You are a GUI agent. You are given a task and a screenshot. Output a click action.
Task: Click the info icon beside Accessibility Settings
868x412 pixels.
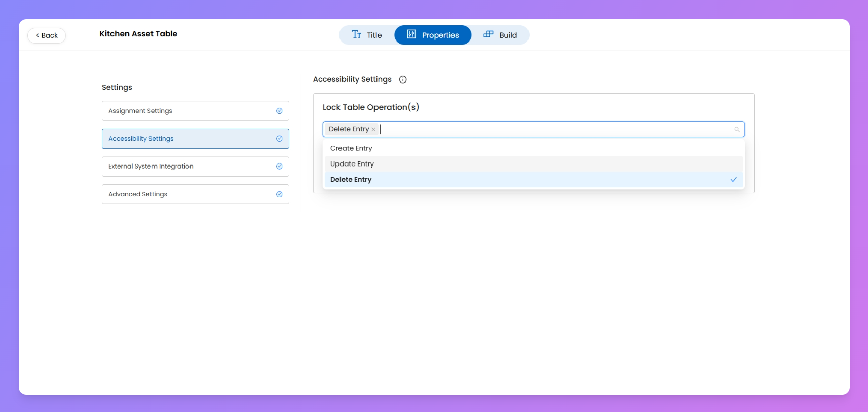tap(403, 79)
